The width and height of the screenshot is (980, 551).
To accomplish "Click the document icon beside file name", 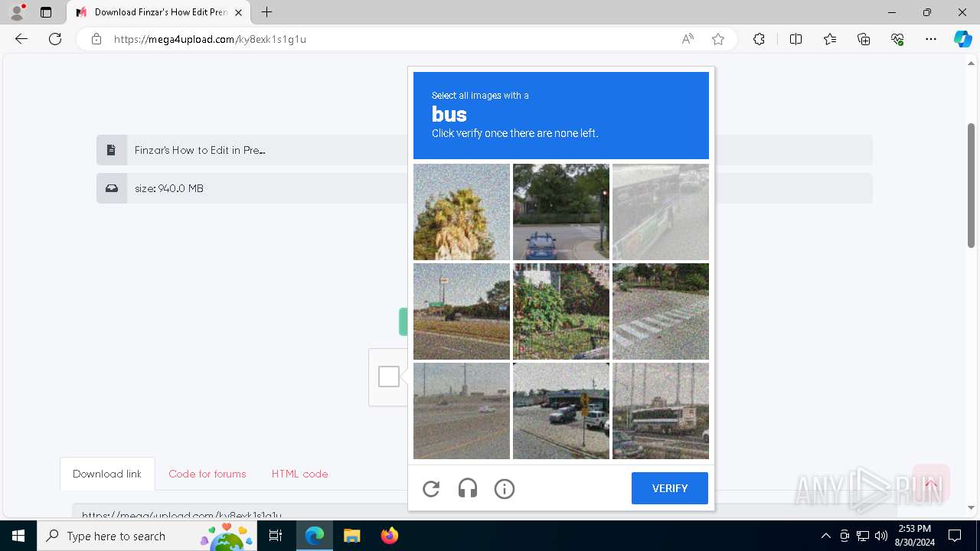I will point(112,150).
